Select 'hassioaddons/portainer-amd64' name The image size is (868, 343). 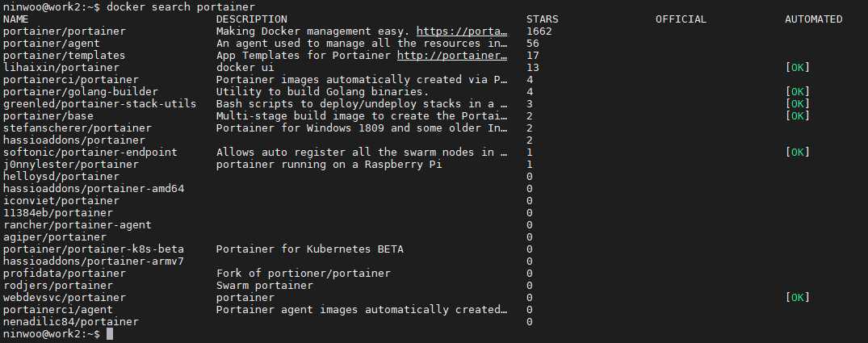click(x=94, y=189)
